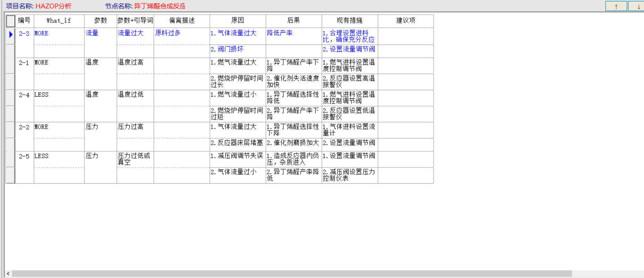Click the horizontal scrollbar thumb
Viewport: 644px width, 278px height.
point(292,274)
